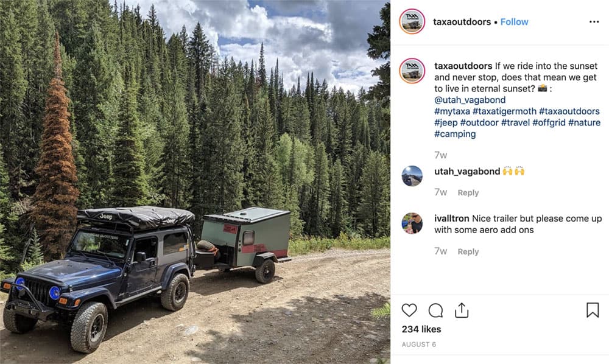Open taxaoutdoors username in header
The height and width of the screenshot is (364, 609).
pos(462,22)
